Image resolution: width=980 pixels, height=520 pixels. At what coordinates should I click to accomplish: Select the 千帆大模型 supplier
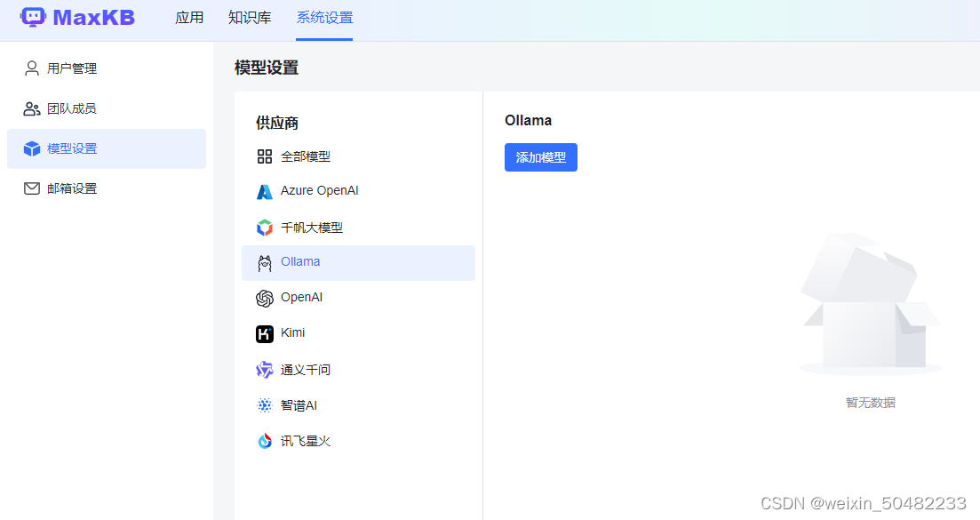[x=358, y=228]
